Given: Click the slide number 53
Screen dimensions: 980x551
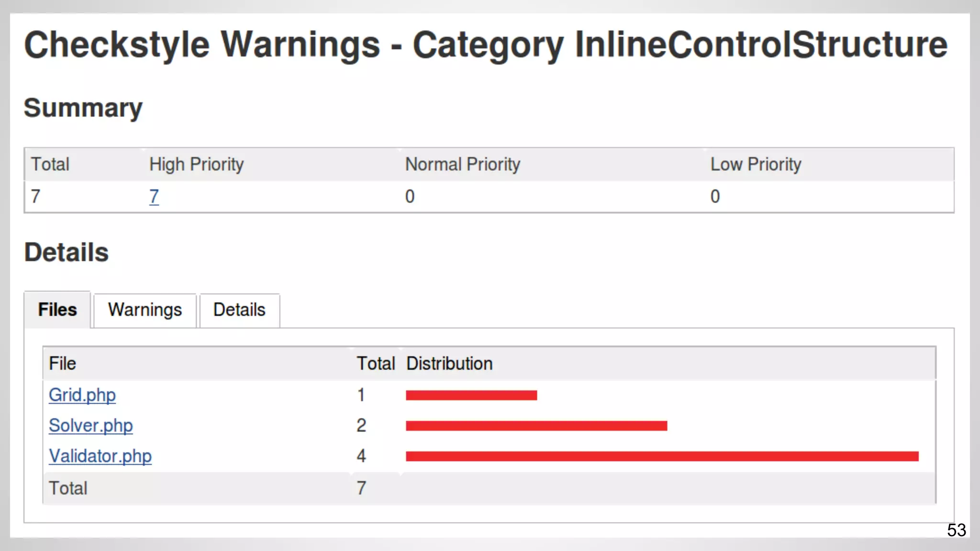Looking at the screenshot, I should pyautogui.click(x=956, y=530).
